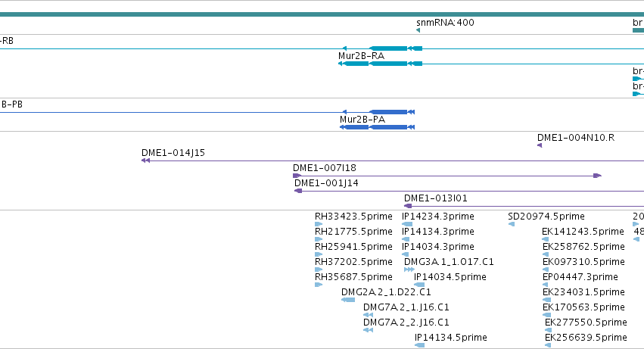Image resolution: width=644 pixels, height=349 pixels.
Task: Select the RH33423.5prime EST arrow
Action: pyautogui.click(x=319, y=224)
